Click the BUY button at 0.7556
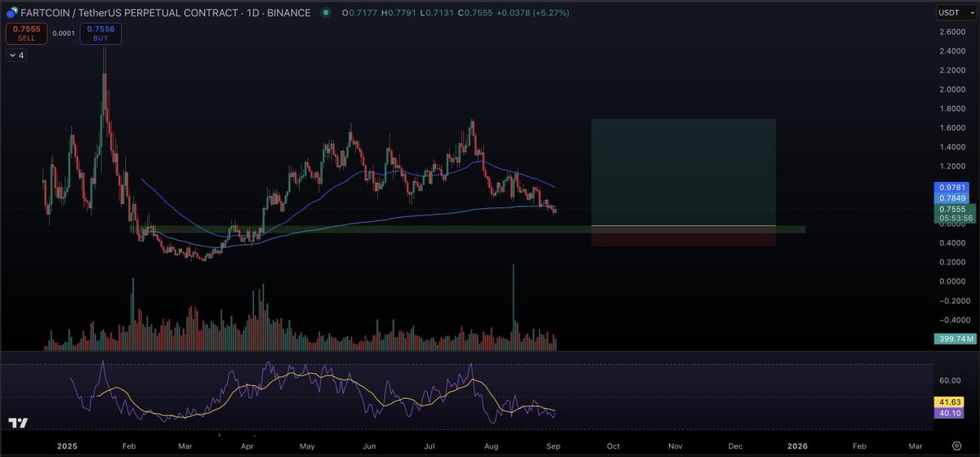Viewport: 980px width, 457px height. tap(100, 33)
